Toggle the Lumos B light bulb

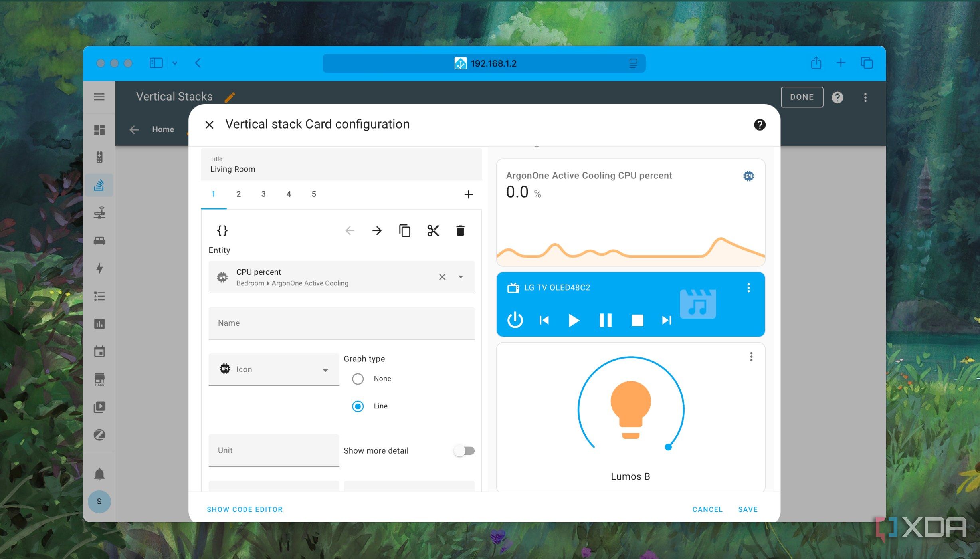[631, 410]
